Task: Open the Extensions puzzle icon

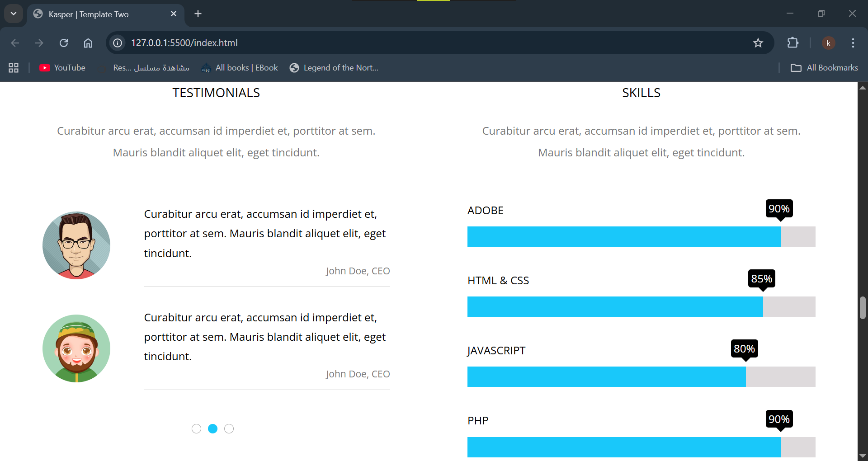Action: (x=793, y=43)
